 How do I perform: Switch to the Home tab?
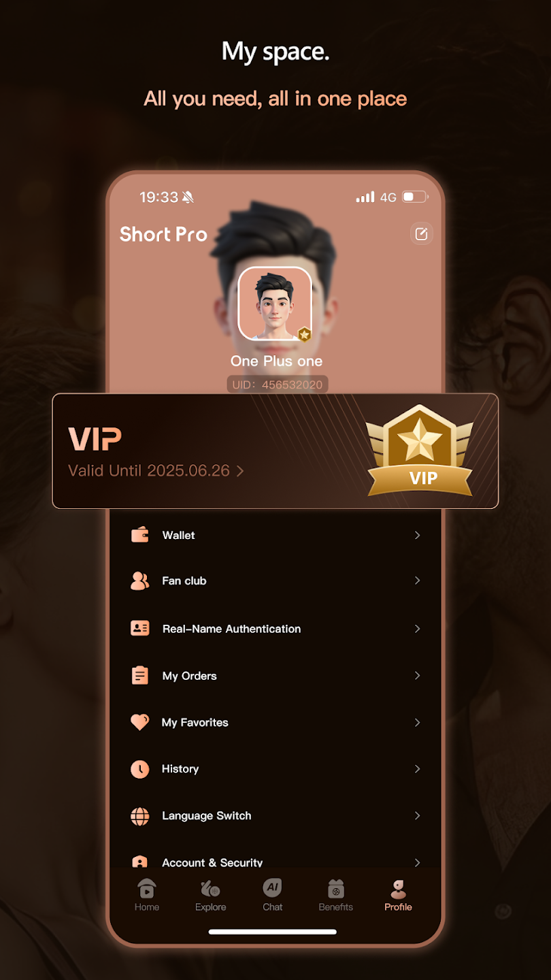[x=147, y=895]
